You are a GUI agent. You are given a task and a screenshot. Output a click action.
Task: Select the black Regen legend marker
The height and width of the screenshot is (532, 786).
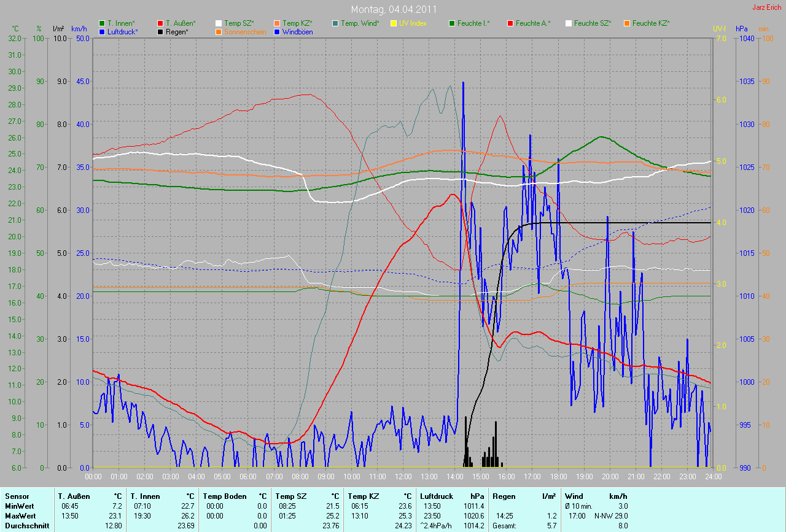[x=161, y=31]
